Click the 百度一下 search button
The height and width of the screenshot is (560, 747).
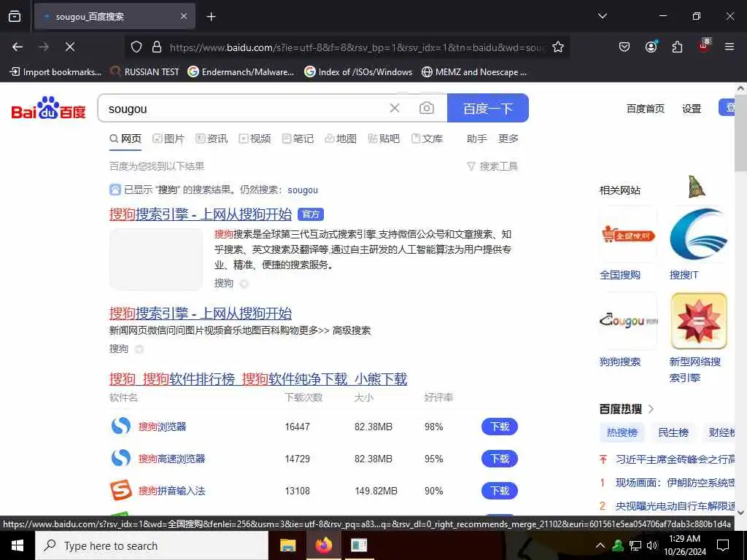(x=488, y=108)
